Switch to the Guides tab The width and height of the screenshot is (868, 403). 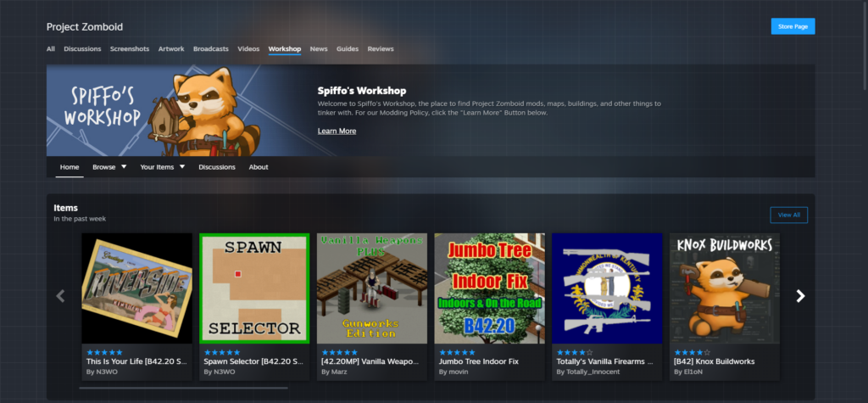(348, 48)
